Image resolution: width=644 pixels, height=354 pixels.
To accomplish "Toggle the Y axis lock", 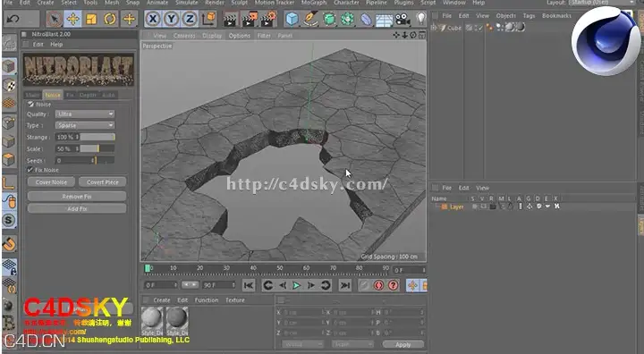I will pos(171,19).
